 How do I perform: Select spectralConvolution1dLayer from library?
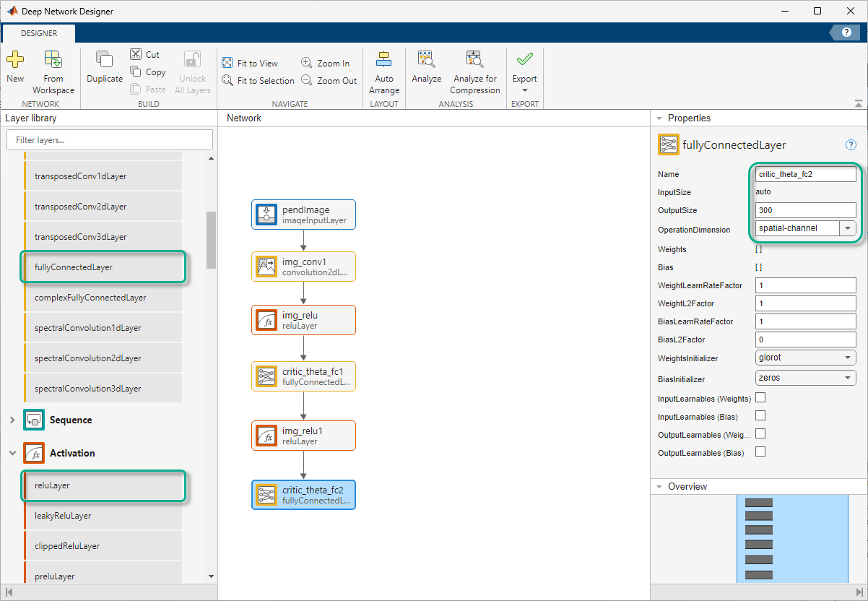click(103, 327)
